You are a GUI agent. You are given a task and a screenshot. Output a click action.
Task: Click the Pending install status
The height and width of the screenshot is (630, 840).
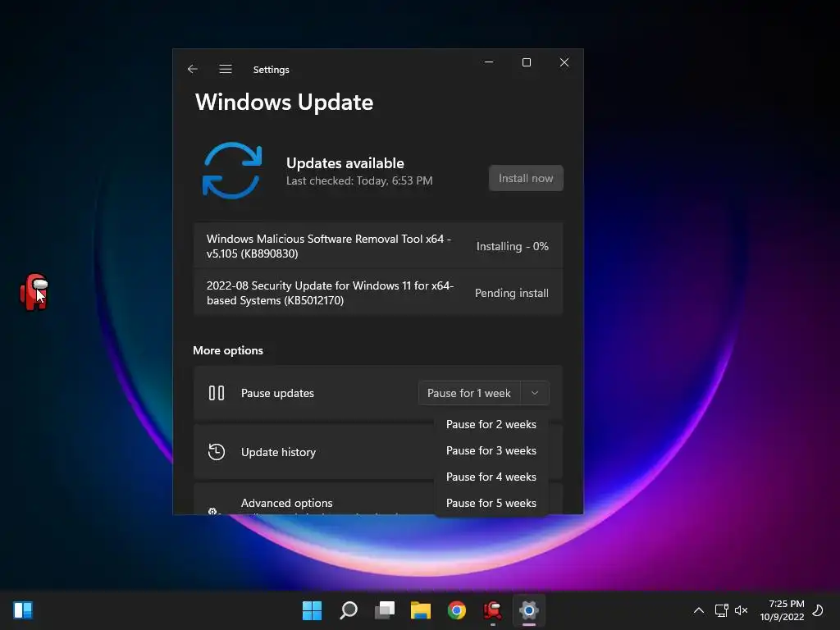click(512, 293)
